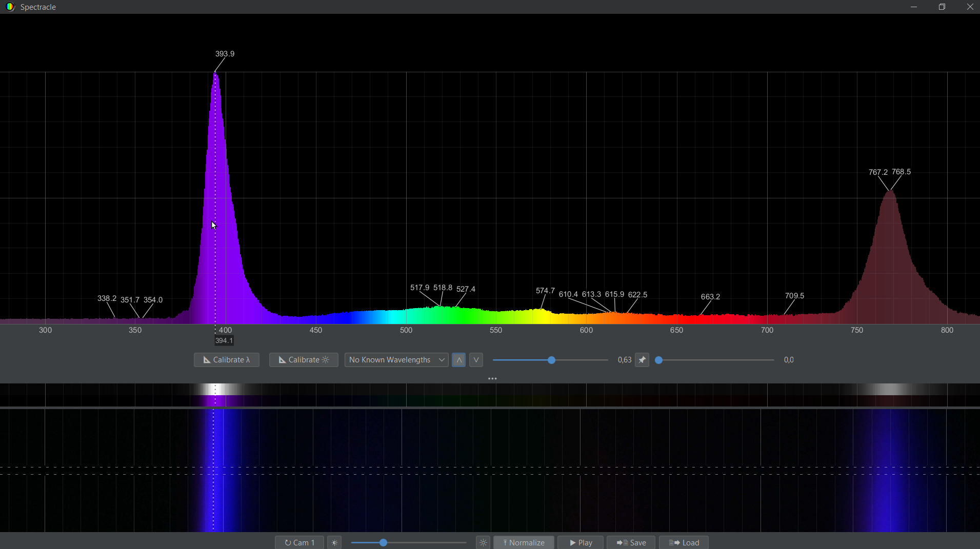This screenshot has height=549, width=980.
Task: Click the 622.5 peak label
Action: (637, 295)
